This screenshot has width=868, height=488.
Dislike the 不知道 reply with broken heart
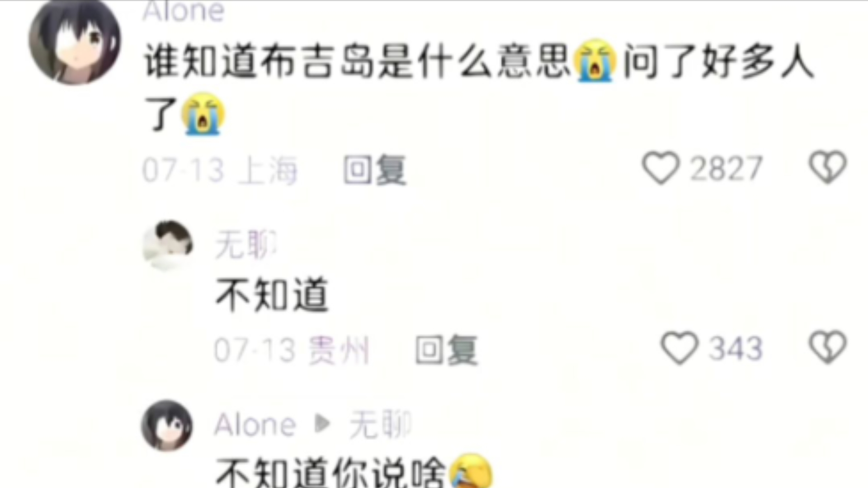(827, 347)
